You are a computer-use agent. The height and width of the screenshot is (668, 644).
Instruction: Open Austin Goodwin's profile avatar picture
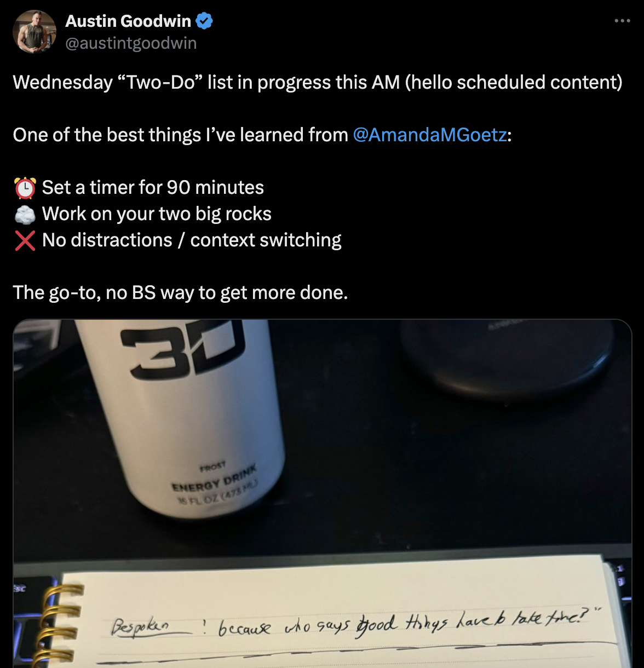click(34, 32)
